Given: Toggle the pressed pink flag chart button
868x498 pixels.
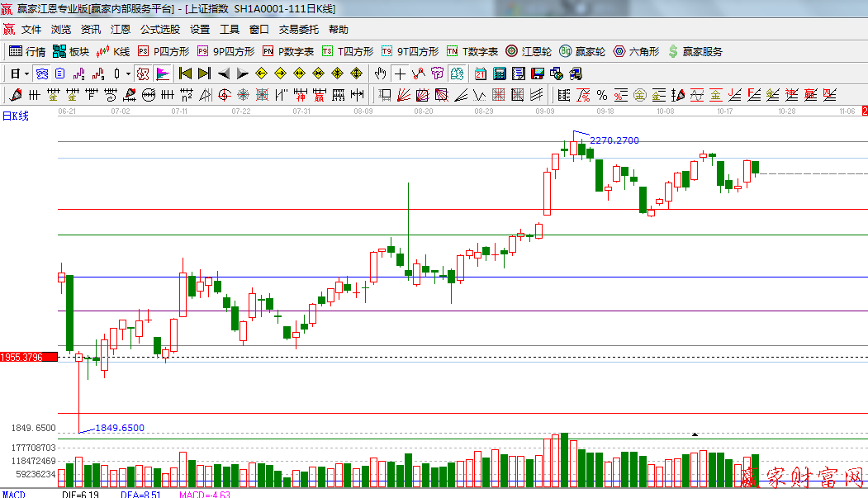Looking at the screenshot, I should click(163, 74).
